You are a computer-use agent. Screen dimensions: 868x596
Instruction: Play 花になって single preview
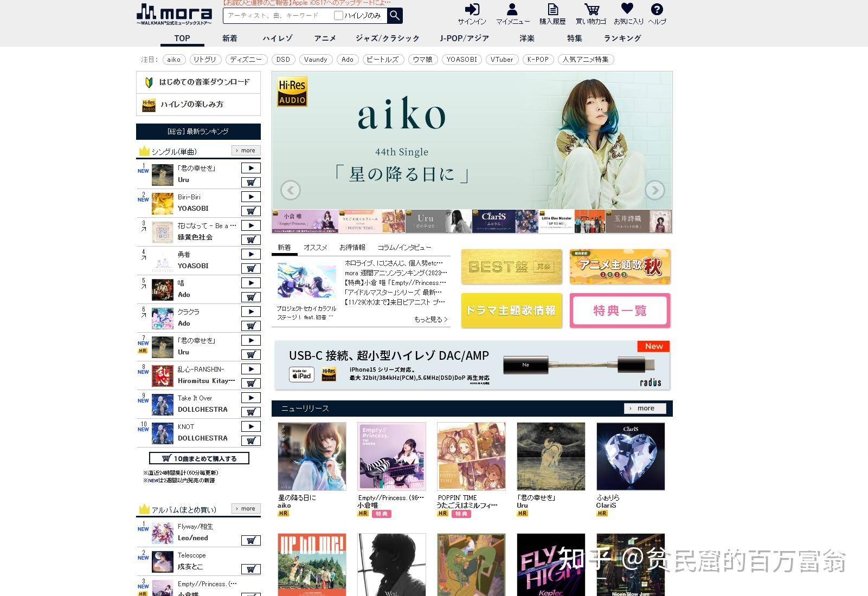coord(250,225)
